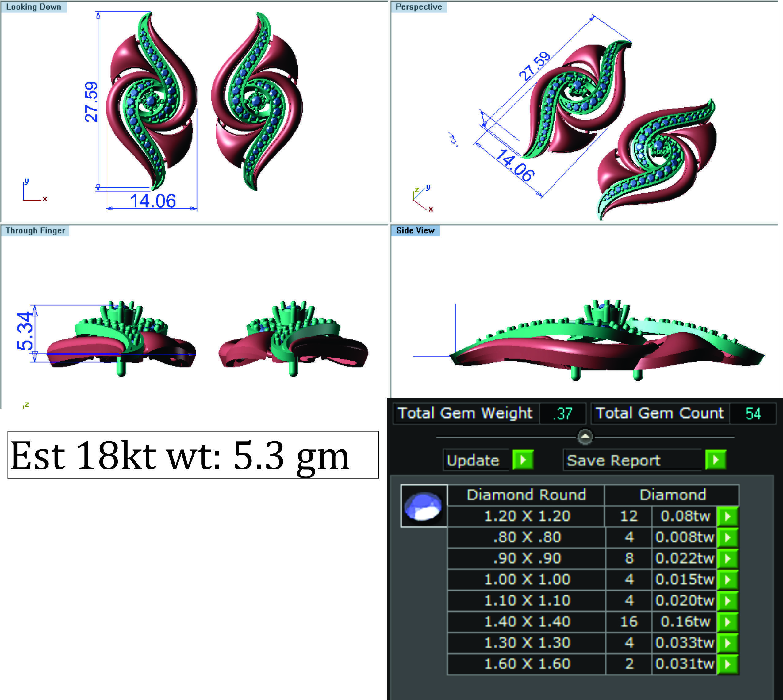Click the green arrow in the 1.20 X 1.20 row
The height and width of the screenshot is (700, 783).
(x=727, y=516)
